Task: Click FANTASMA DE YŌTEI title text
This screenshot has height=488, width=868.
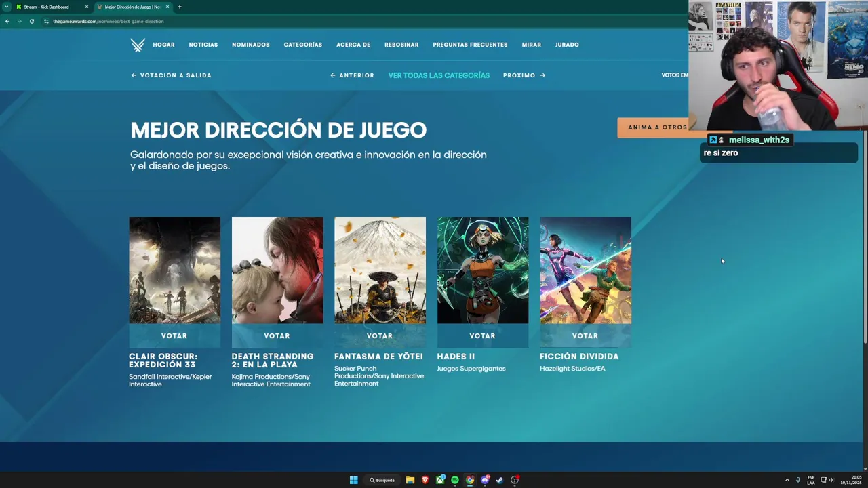Action: [x=378, y=357]
